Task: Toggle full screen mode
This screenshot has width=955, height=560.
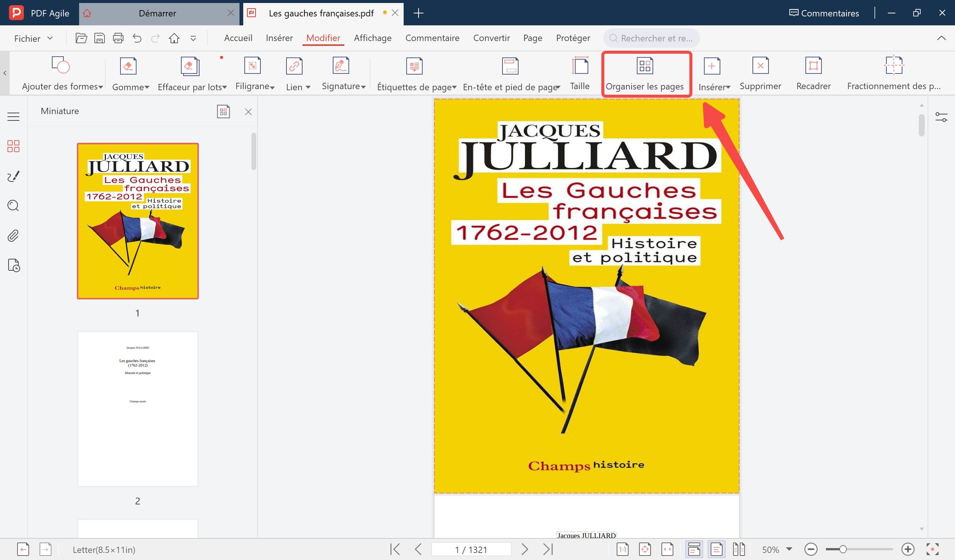Action: pyautogui.click(x=932, y=549)
